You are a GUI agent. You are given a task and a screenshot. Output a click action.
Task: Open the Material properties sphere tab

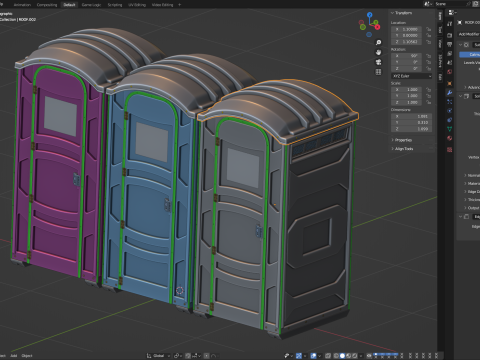(449, 138)
